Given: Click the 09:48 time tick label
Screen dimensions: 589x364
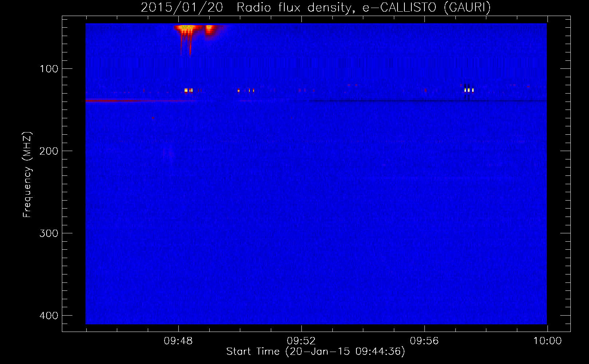Looking at the screenshot, I should pyautogui.click(x=178, y=341).
